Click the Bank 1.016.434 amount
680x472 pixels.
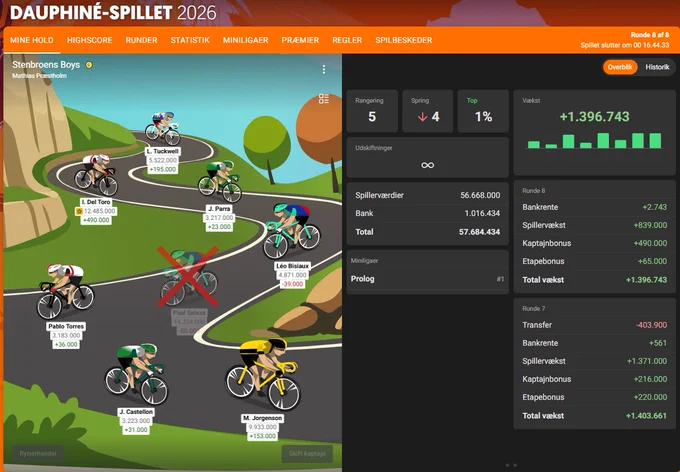(x=482, y=213)
